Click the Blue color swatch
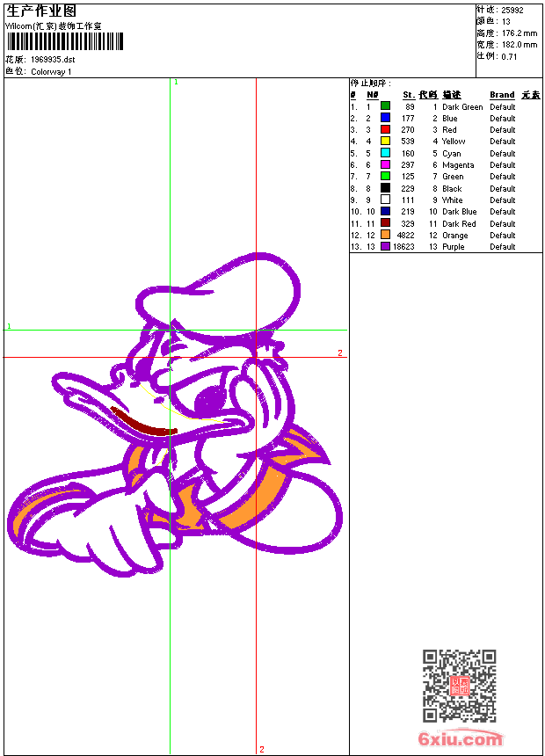 click(385, 118)
